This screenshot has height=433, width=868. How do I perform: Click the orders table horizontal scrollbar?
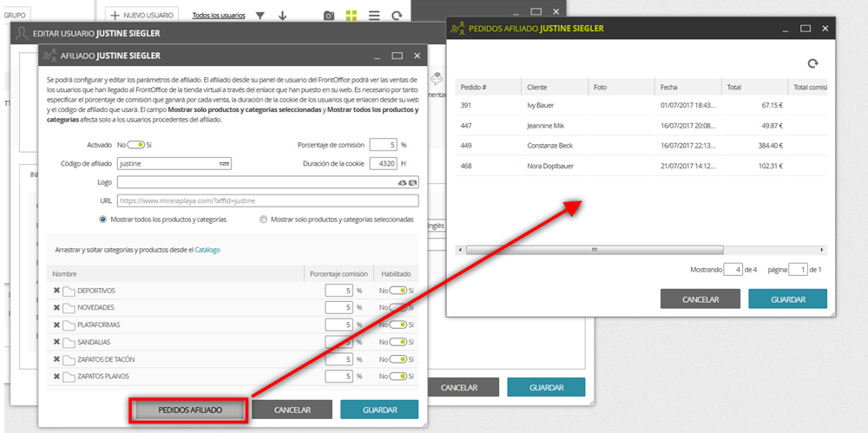595,250
